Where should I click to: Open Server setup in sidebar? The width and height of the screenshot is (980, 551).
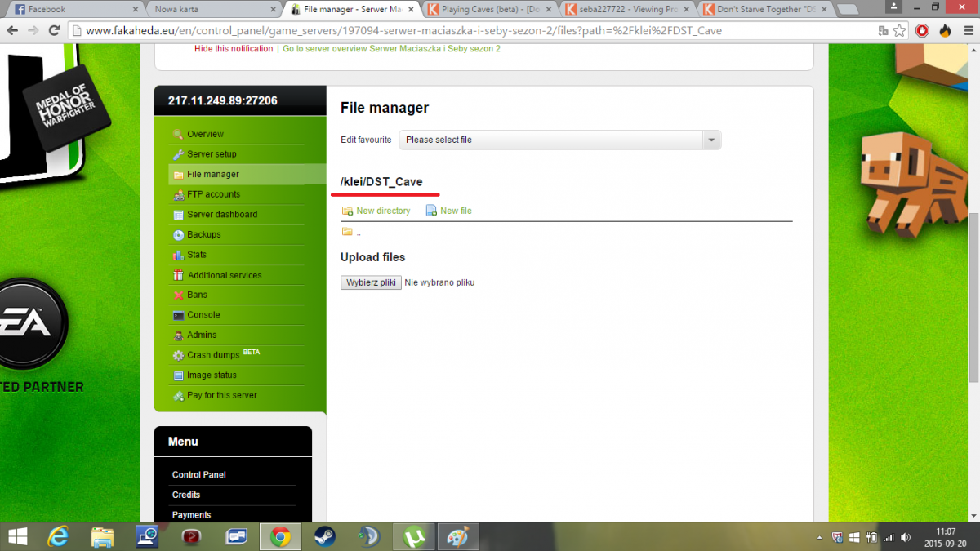click(x=212, y=154)
